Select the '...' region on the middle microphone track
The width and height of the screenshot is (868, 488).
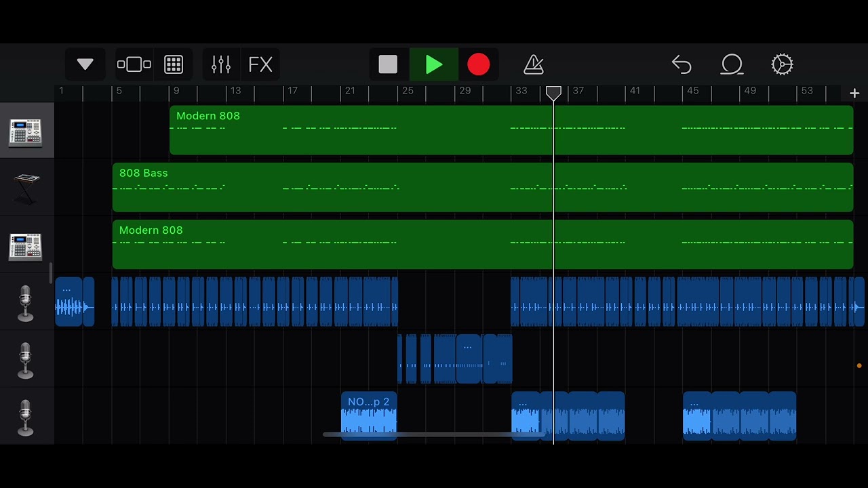[x=469, y=359]
